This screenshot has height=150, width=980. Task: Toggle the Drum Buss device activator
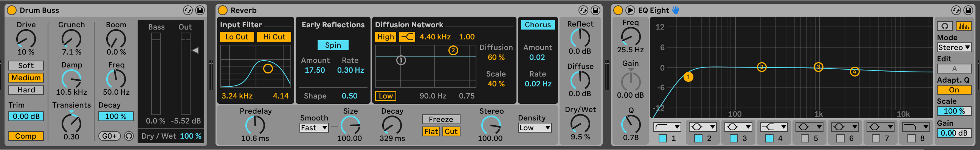coord(12,10)
